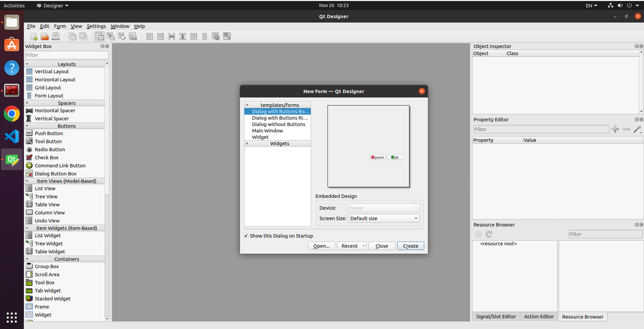Click the Break Layout toolbar icon
The width and height of the screenshot is (644, 329).
[216, 36]
